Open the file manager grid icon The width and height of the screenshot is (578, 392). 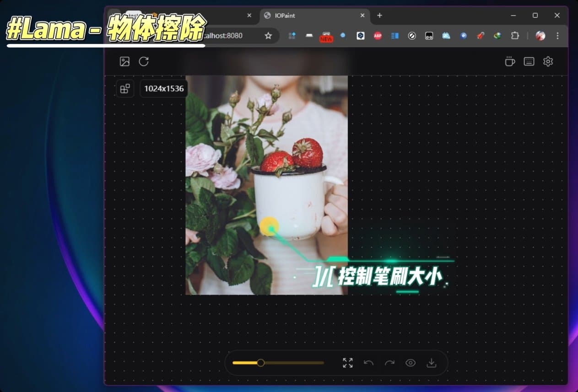[x=124, y=88]
